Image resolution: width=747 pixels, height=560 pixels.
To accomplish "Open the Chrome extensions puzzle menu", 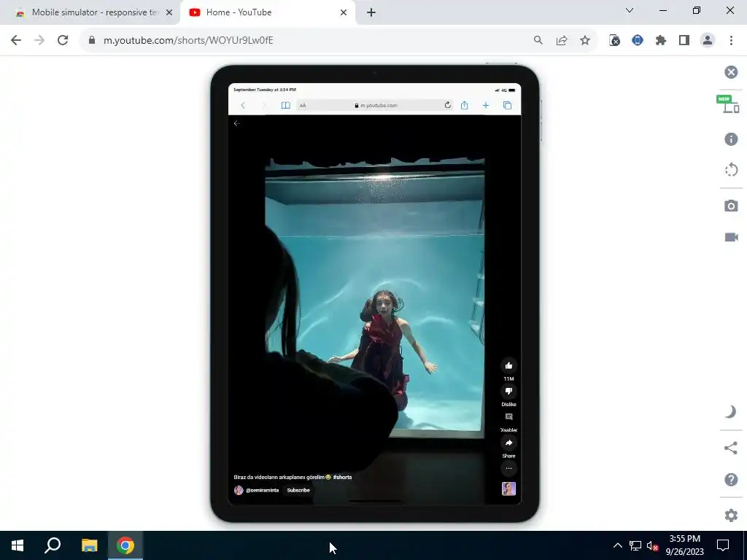I will tap(661, 40).
